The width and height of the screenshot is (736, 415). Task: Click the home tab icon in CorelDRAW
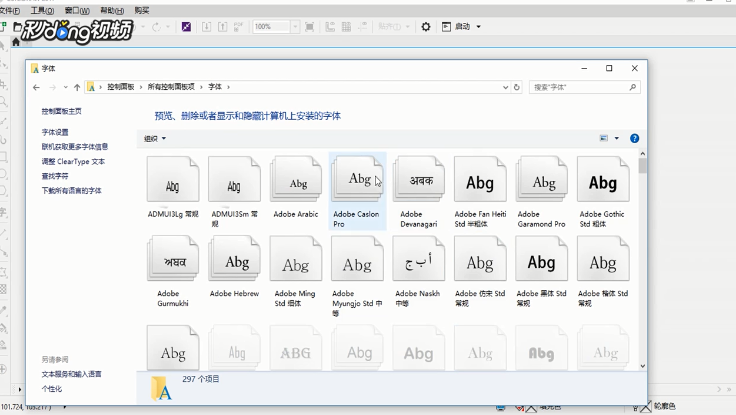[15, 42]
